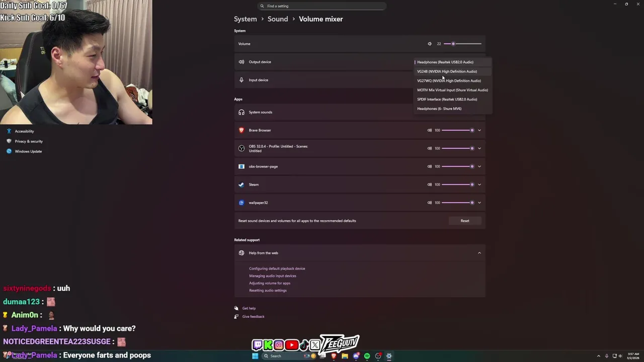Viewport: 644px width, 362px height.
Task: Click the Input device microphone icon
Action: click(242, 80)
